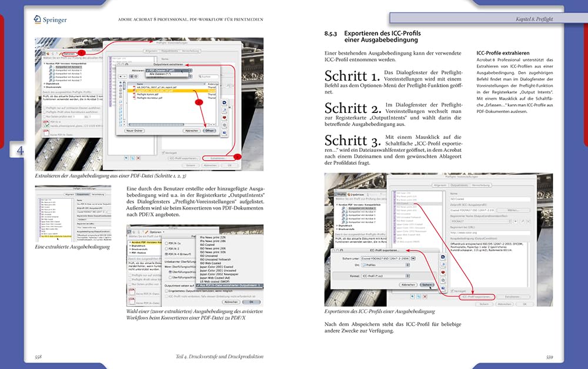Switch to the Profile tab in Exportieren figure

pyautogui.click(x=340, y=194)
